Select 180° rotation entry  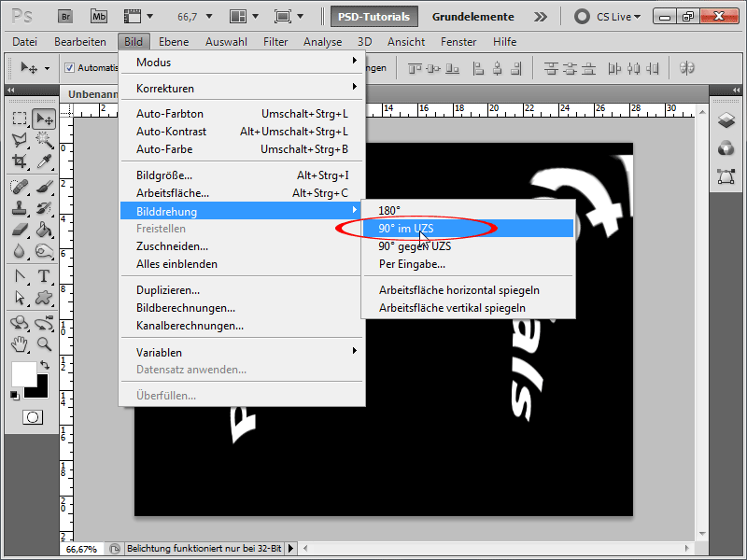tap(469, 211)
